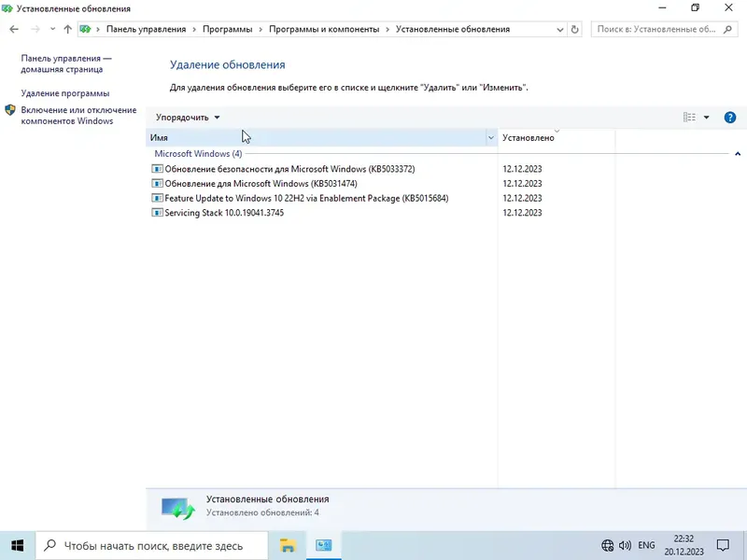The width and height of the screenshot is (747, 560).
Task: Click breadcrumb arrow after Программы
Action: click(261, 29)
